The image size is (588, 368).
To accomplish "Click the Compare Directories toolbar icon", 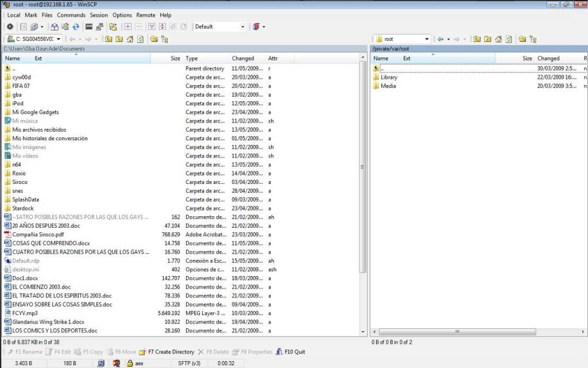I will click(x=55, y=26).
